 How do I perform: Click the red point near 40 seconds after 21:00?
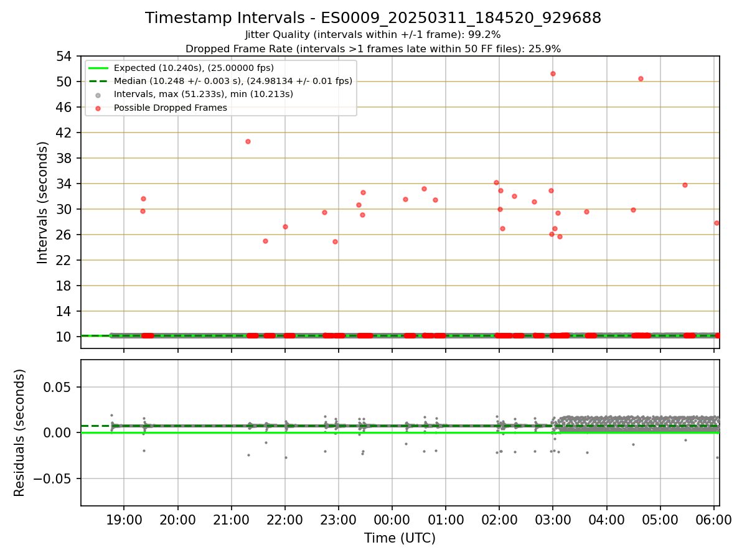point(248,141)
